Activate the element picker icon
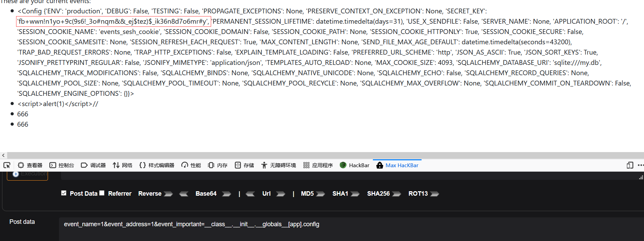 pyautogui.click(x=7, y=165)
